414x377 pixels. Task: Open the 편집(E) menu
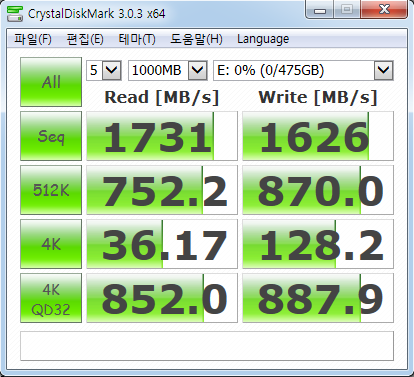pyautogui.click(x=85, y=39)
